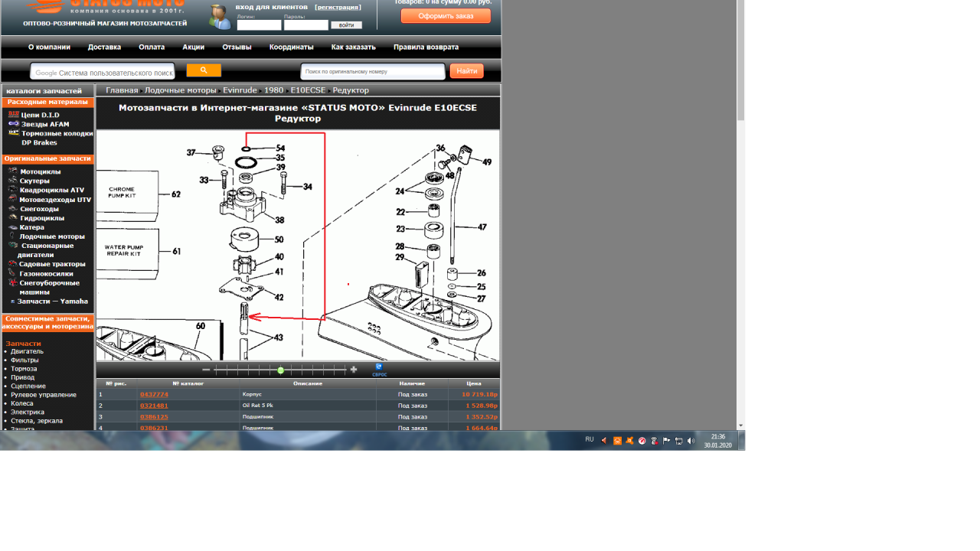Screen dimensions: 980x551
Task: Open the Электрика parts category
Action: 27,412
